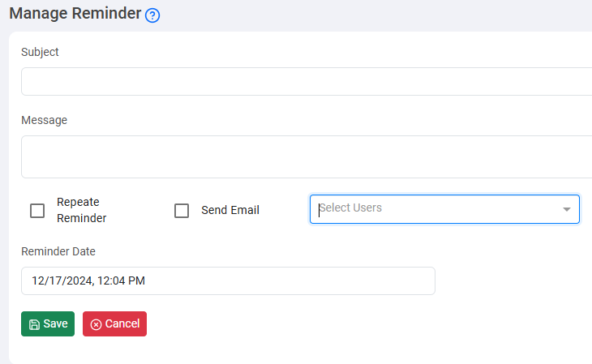Screen dimensions: 592x364
Task: Click the circled X icon on Cancel
Action: point(96,324)
